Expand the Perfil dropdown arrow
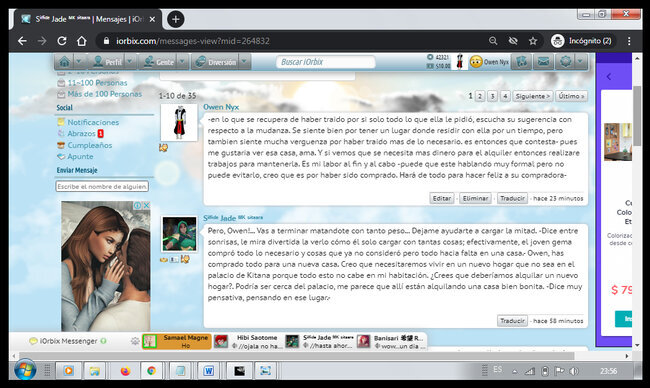 pos(130,62)
